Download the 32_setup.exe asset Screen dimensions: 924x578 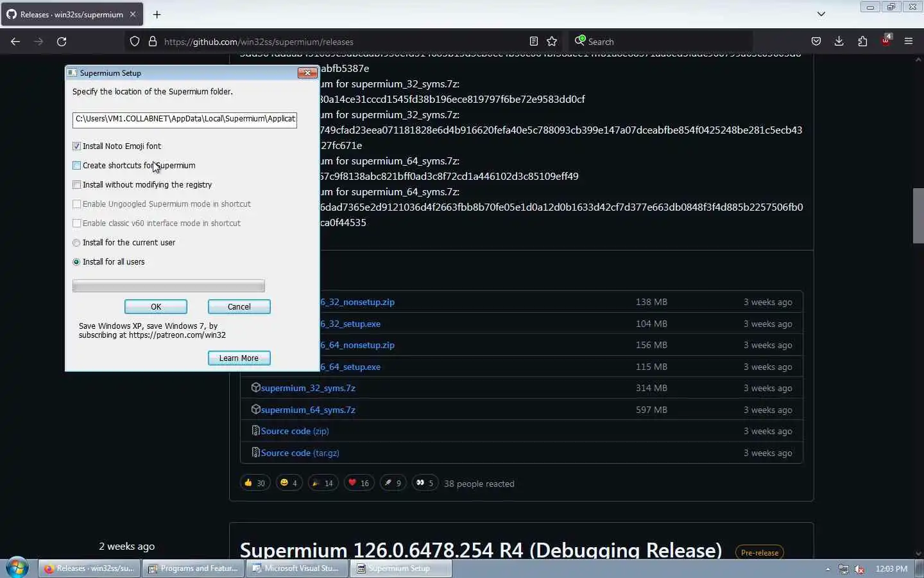point(350,324)
